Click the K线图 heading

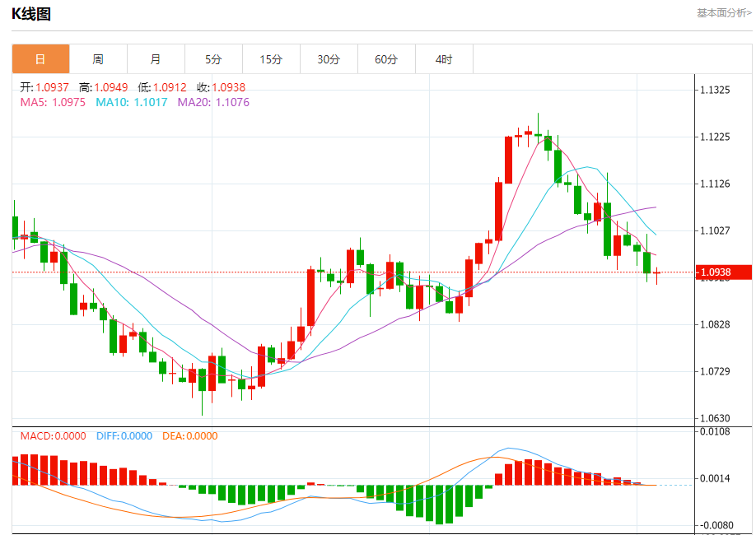tap(31, 14)
